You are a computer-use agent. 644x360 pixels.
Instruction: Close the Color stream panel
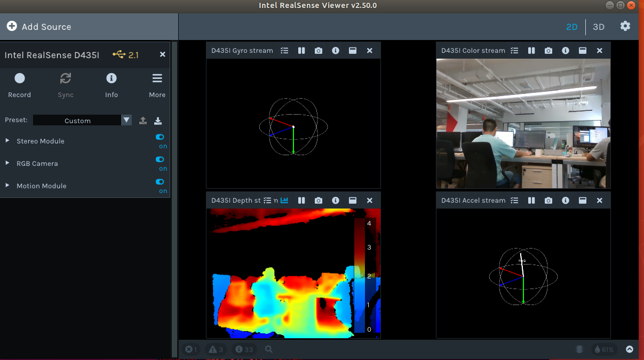pos(600,51)
